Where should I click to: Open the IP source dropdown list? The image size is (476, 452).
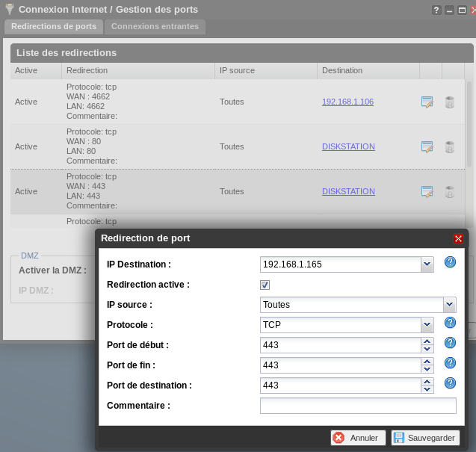pyautogui.click(x=449, y=305)
